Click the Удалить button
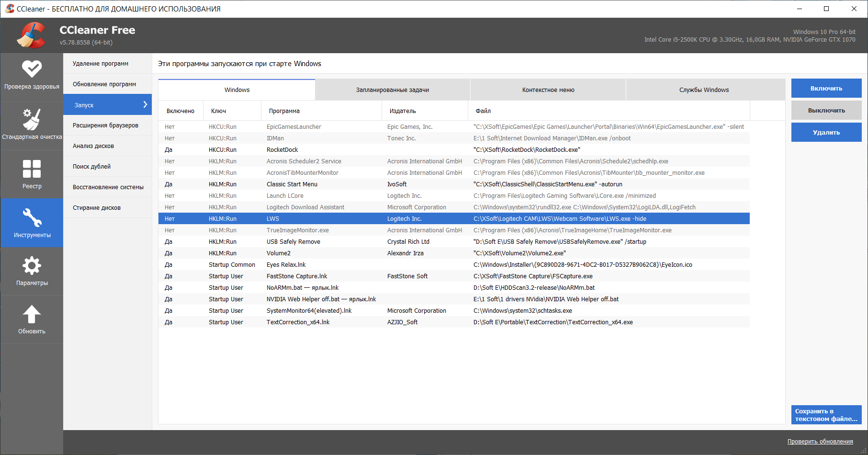Screen dimensions: 868x455 [x=826, y=132]
